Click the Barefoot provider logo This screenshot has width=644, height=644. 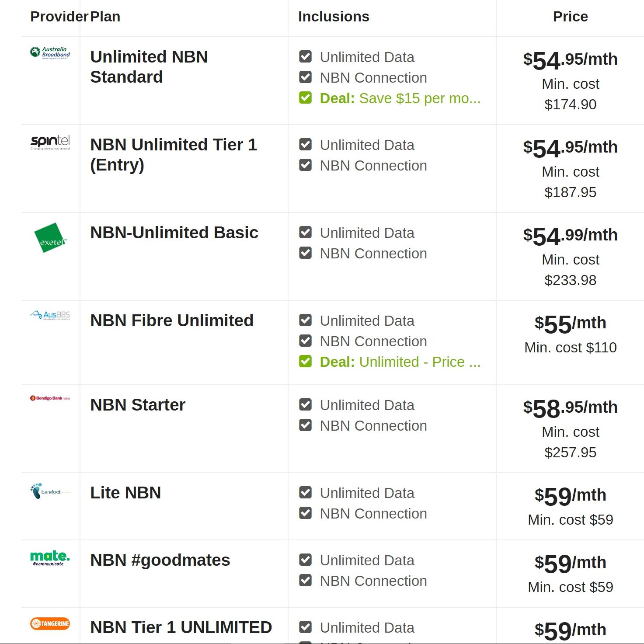pyautogui.click(x=50, y=491)
